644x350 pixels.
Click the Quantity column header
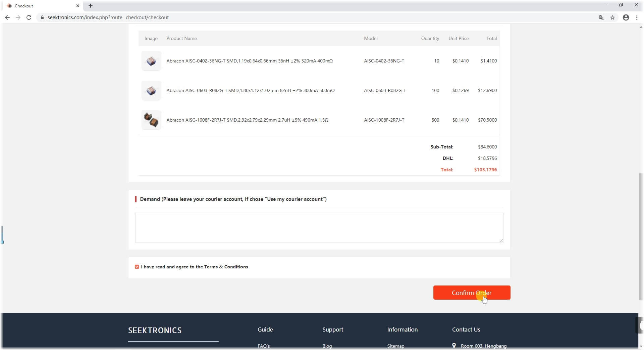(430, 38)
